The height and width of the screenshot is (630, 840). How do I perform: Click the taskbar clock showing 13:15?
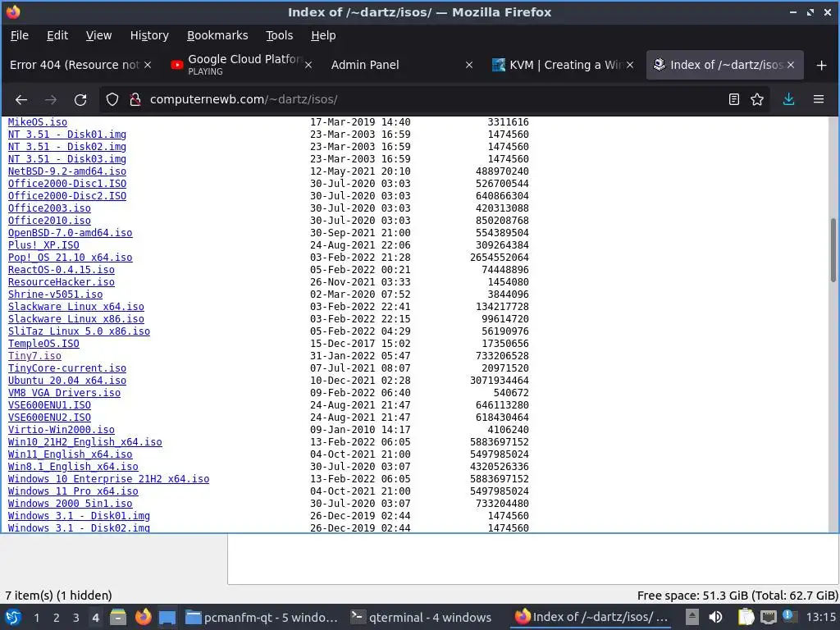821,617
